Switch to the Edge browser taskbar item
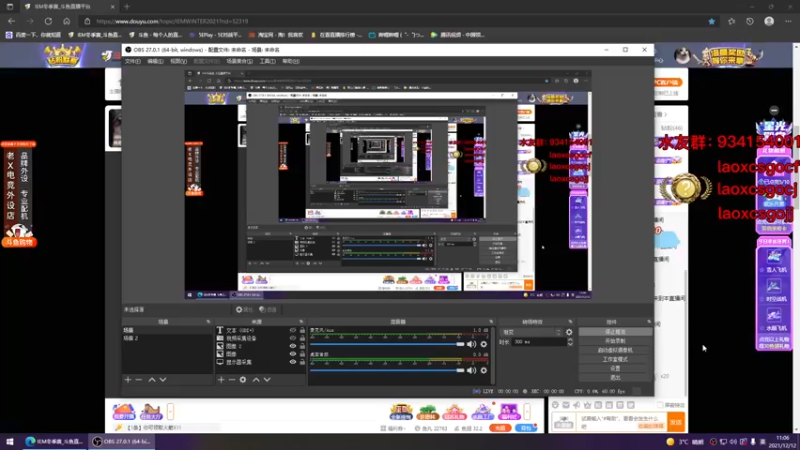800x450 pixels. click(x=55, y=442)
